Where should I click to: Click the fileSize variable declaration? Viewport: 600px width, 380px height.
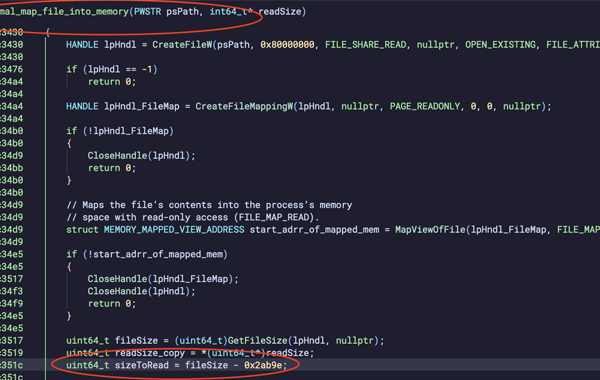(x=136, y=341)
